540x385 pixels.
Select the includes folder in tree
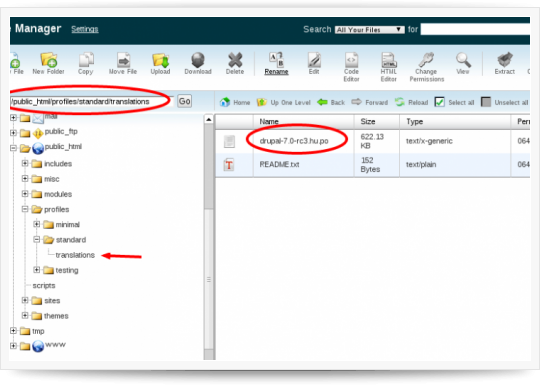(58, 164)
